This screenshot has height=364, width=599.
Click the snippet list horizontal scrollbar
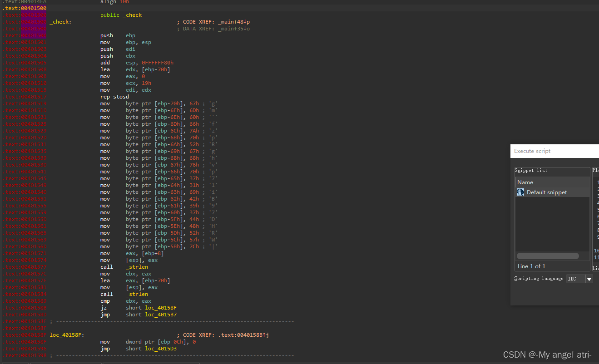click(548, 256)
